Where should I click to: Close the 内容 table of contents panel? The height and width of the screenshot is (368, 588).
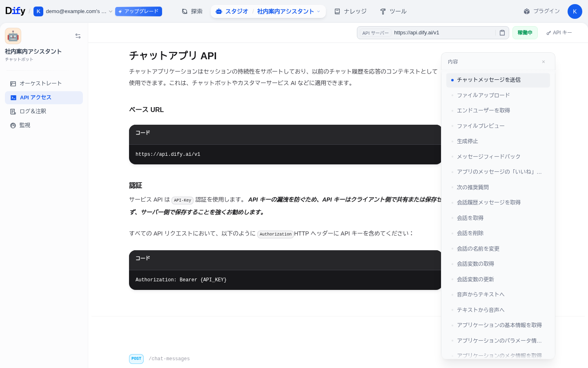543,62
